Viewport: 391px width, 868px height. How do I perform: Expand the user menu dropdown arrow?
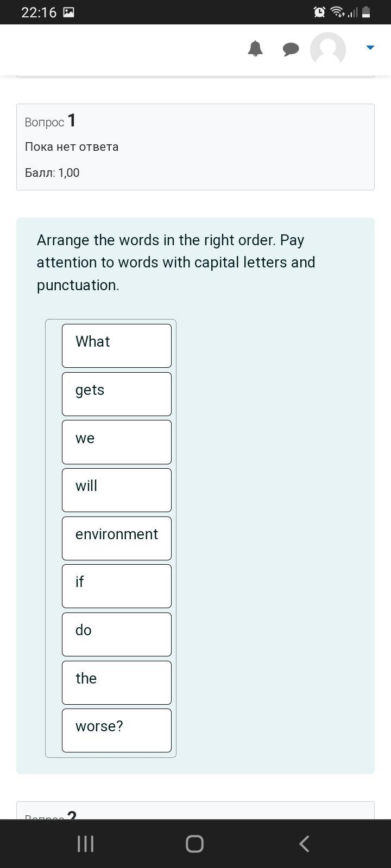[x=370, y=48]
